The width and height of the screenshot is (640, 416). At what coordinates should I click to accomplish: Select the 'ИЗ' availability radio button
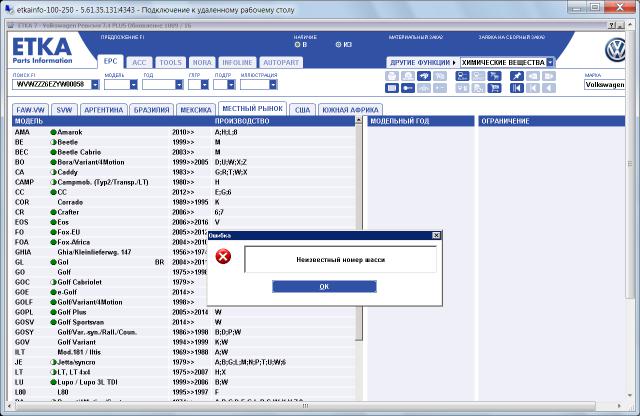click(x=338, y=44)
